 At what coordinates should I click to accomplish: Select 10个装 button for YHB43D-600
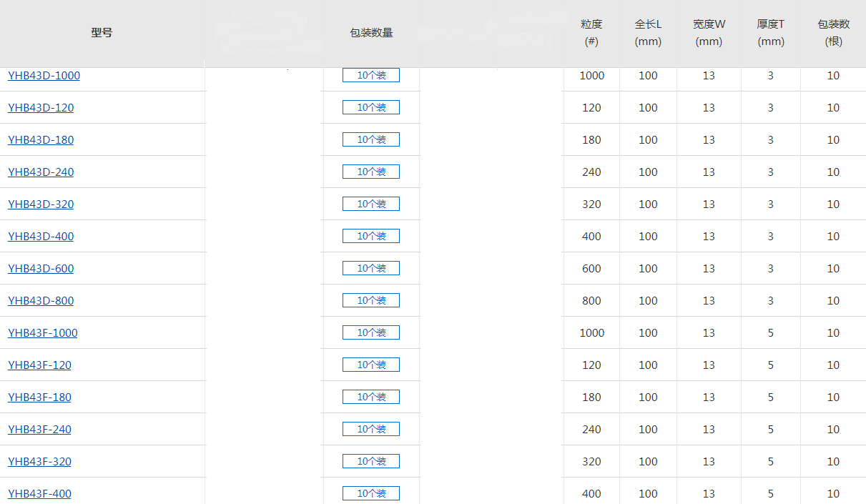click(371, 268)
